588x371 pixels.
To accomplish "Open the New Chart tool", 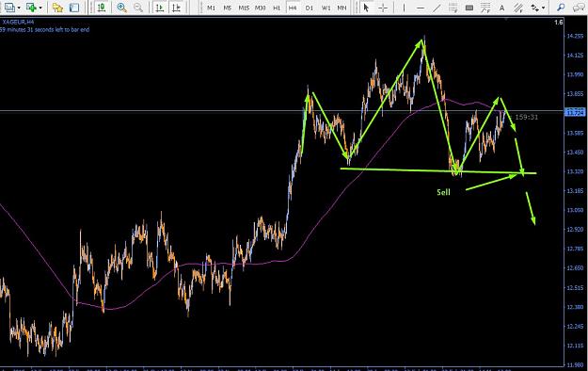I will [x=9, y=8].
